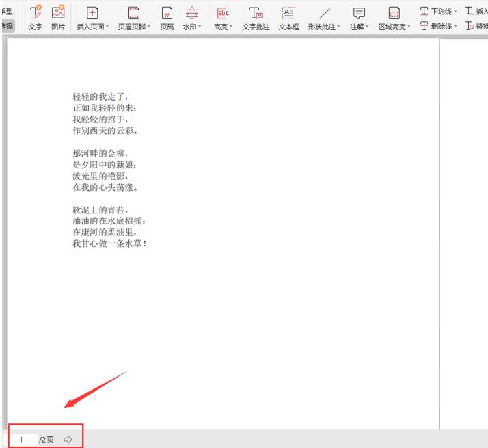Click the line 作别西天的云彩
Screen dimensions: 488x448
[105, 130]
